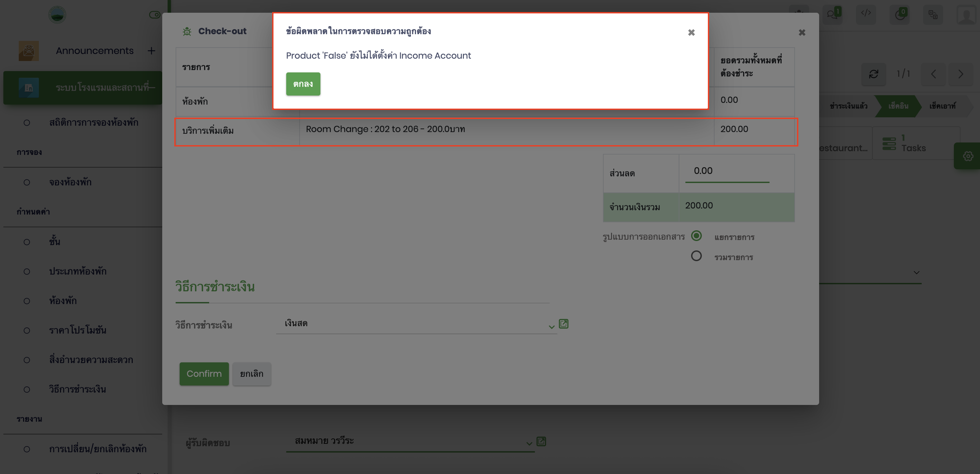
Task: Open จองห้องพัก in the sidebar menu
Action: [70, 182]
